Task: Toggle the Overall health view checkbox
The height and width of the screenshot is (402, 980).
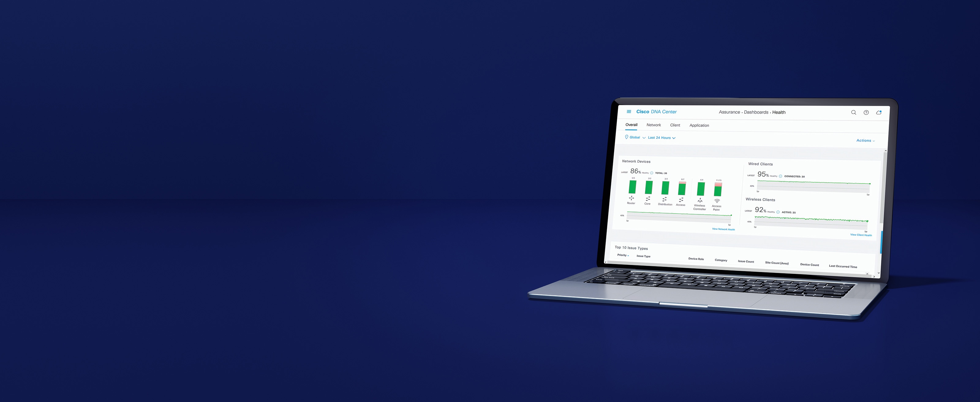Action: point(631,125)
